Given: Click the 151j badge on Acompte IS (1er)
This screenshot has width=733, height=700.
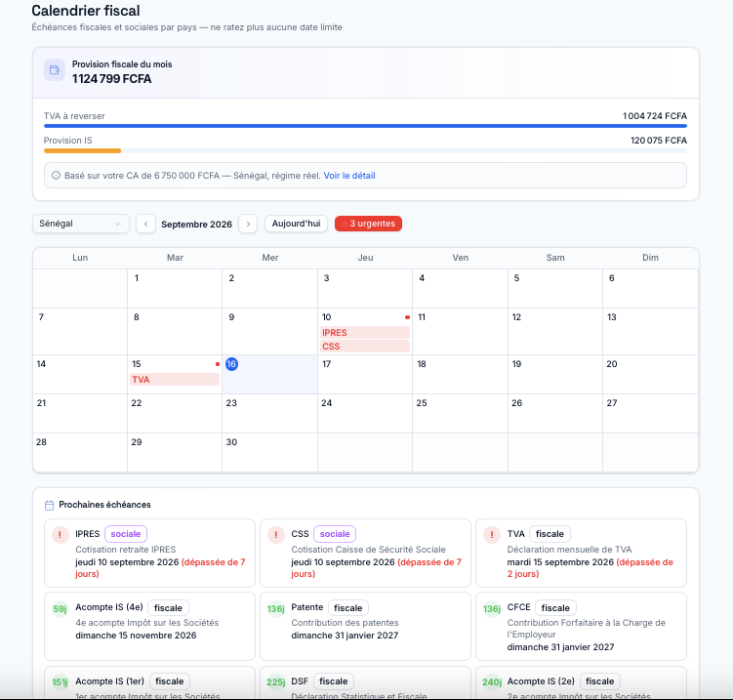Looking at the screenshot, I should (x=60, y=682).
